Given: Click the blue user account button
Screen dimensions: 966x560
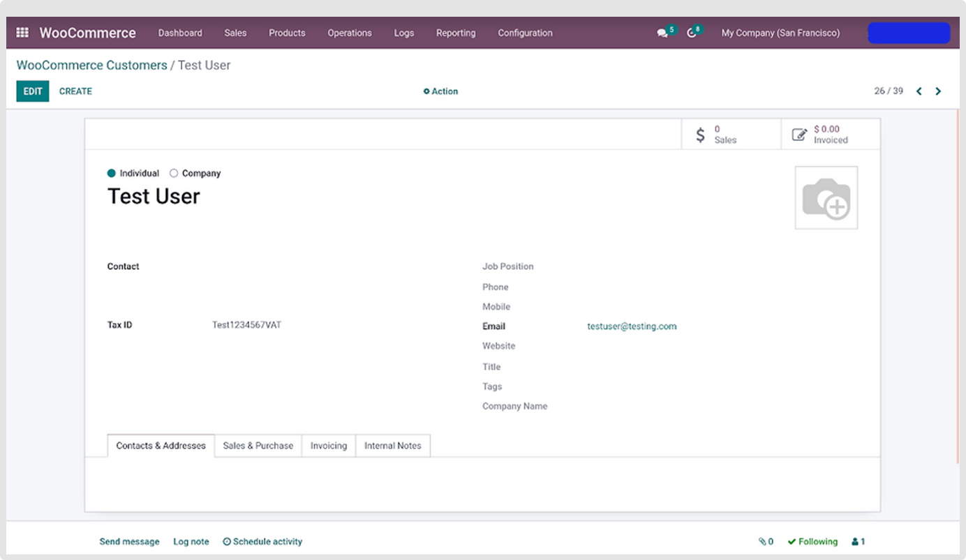Looking at the screenshot, I should pos(909,33).
